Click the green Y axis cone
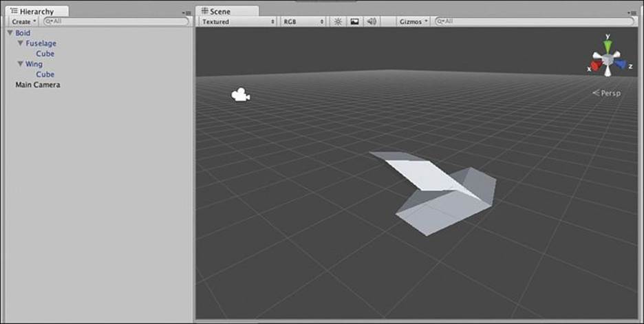 pyautogui.click(x=608, y=46)
